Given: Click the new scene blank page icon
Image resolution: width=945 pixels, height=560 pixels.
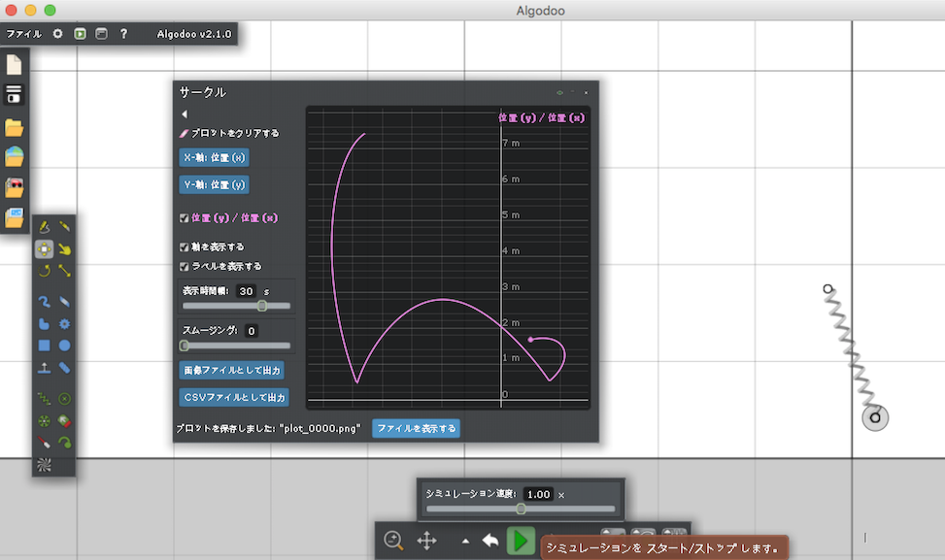Looking at the screenshot, I should [x=14, y=65].
